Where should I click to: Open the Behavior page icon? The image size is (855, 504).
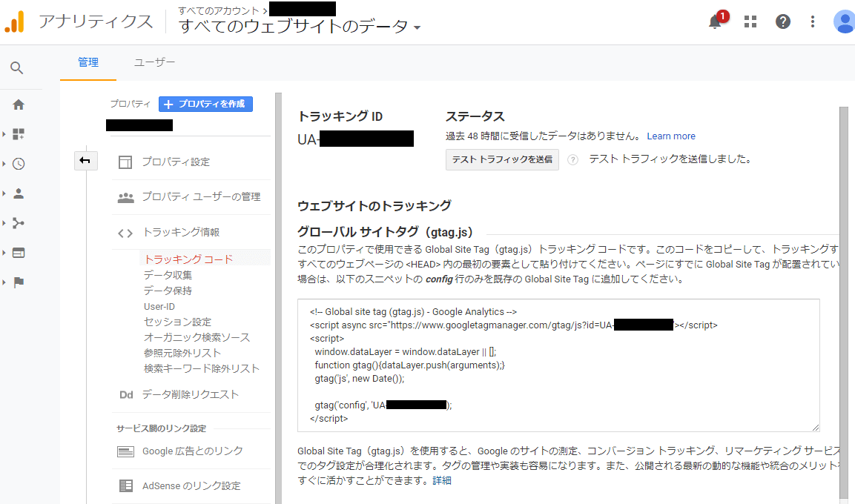19,253
